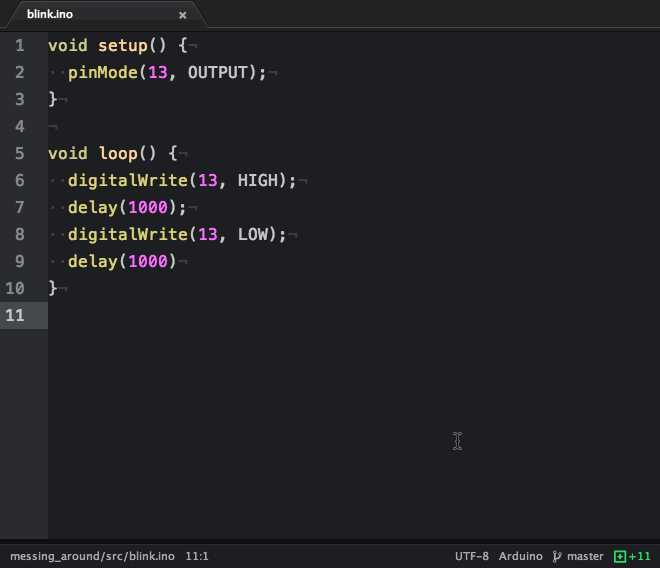
Task: Close the blink.ino tab
Action: click(182, 15)
